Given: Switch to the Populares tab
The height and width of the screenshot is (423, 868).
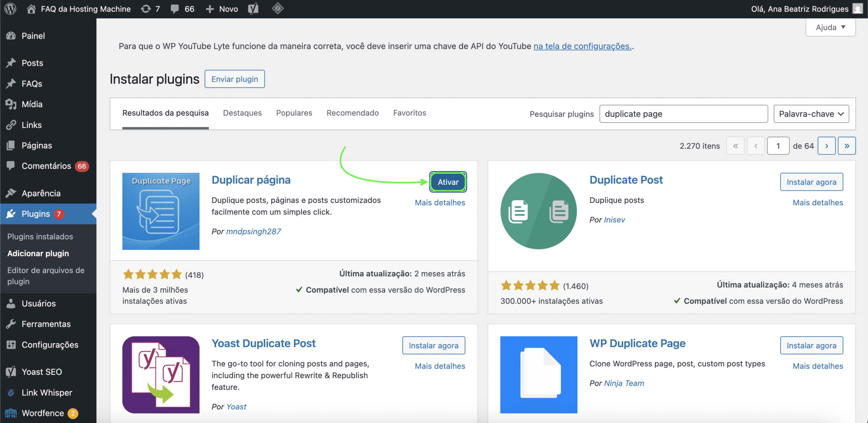Looking at the screenshot, I should (294, 113).
